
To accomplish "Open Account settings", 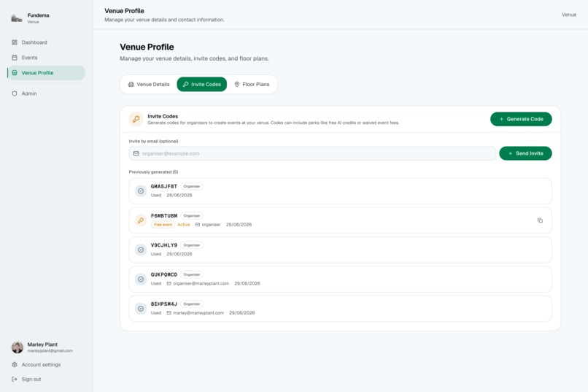I will (46, 364).
